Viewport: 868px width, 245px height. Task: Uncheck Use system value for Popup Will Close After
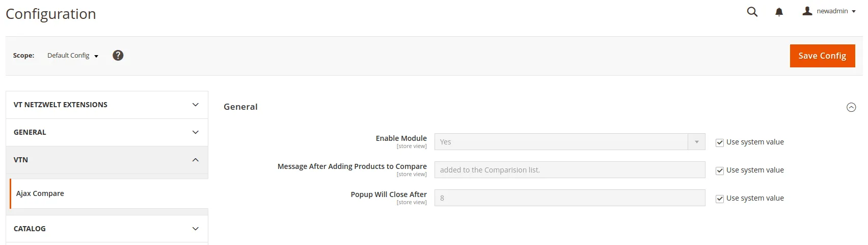(720, 199)
